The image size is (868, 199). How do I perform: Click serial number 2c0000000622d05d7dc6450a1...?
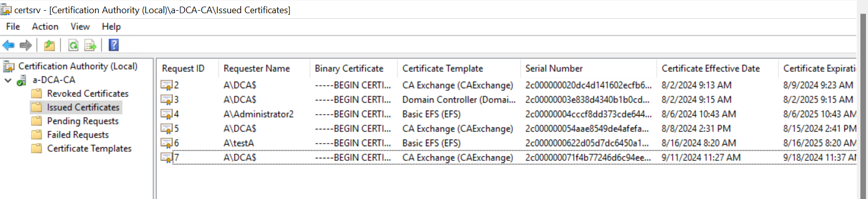[x=587, y=143]
